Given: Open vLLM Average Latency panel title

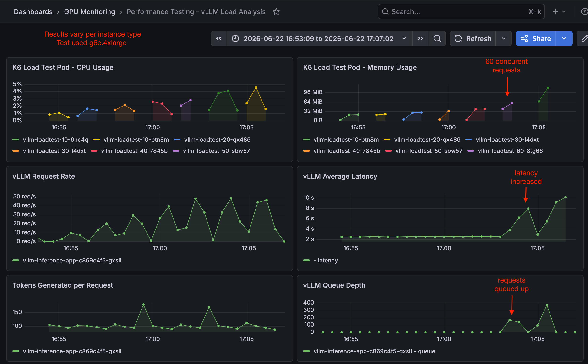Looking at the screenshot, I should (340, 176).
